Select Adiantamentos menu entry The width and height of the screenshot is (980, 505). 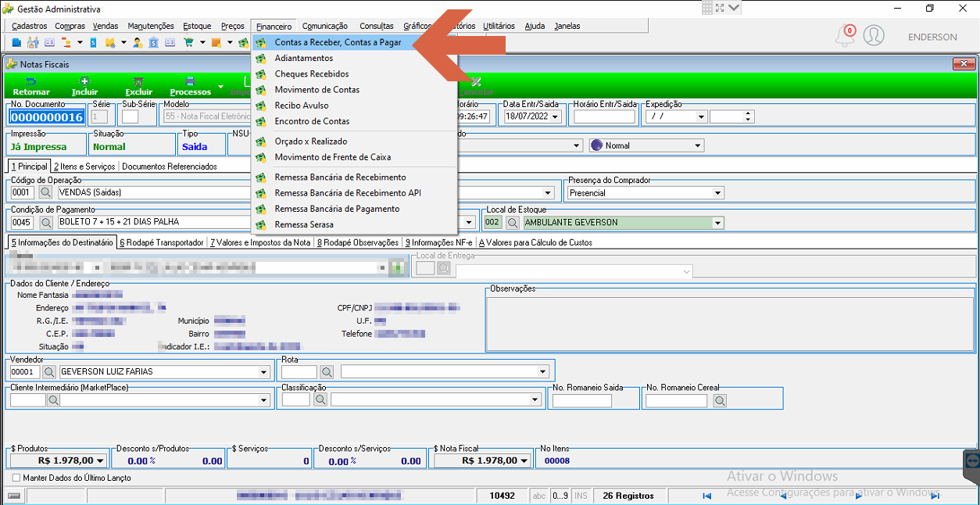tap(303, 59)
